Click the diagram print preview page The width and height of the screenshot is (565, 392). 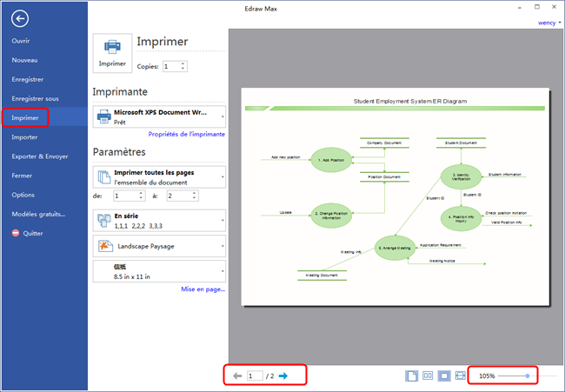point(395,197)
